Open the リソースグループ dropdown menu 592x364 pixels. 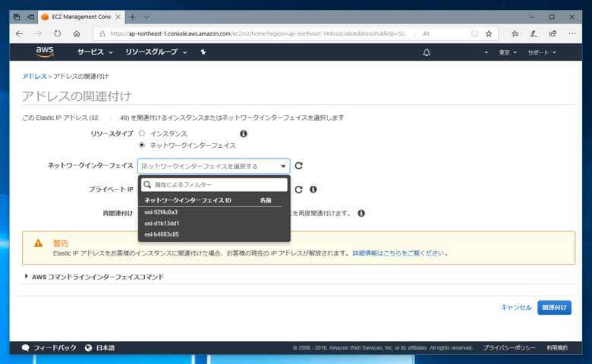click(156, 52)
